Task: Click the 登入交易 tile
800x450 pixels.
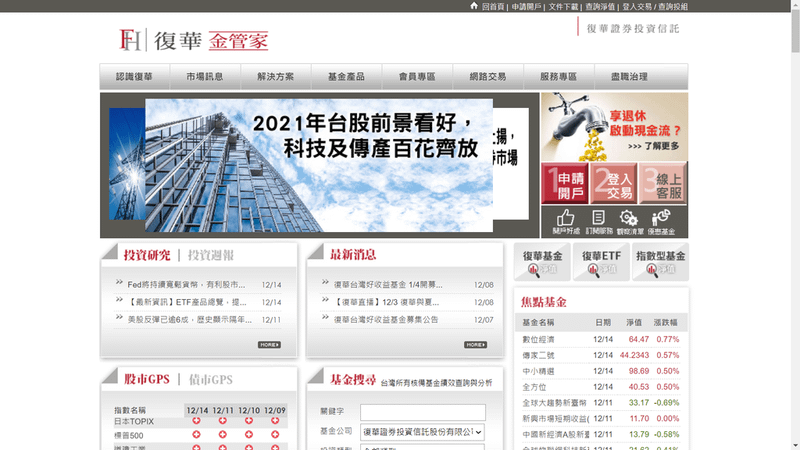Action: coord(613,184)
